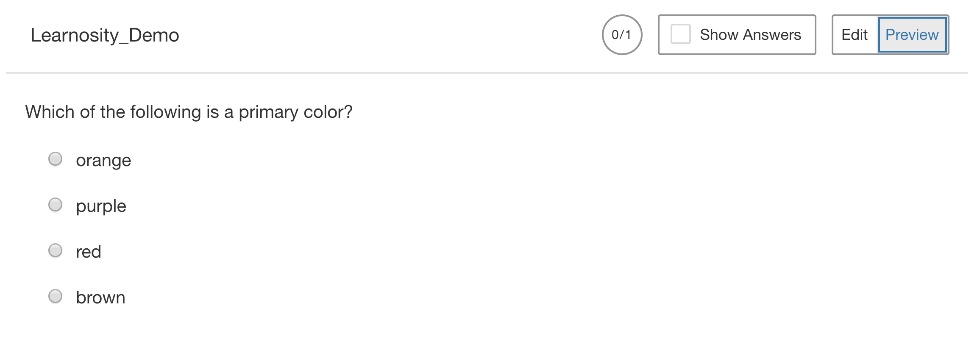
Task: Activate the Preview tab
Action: click(912, 35)
